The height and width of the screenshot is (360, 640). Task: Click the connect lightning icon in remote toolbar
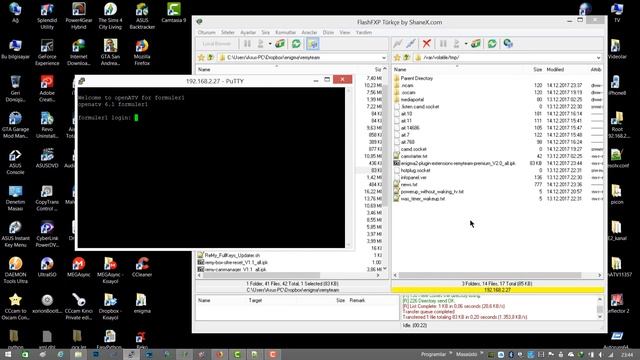(398, 43)
